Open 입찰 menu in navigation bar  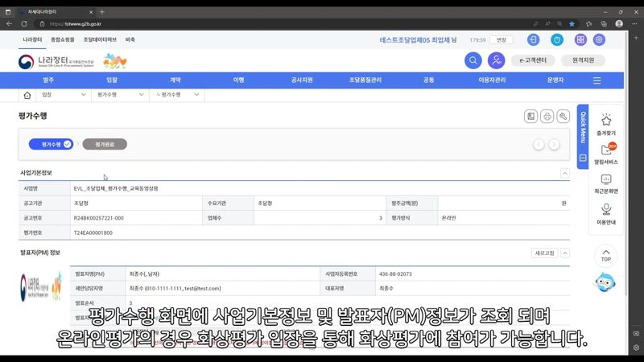(112, 80)
